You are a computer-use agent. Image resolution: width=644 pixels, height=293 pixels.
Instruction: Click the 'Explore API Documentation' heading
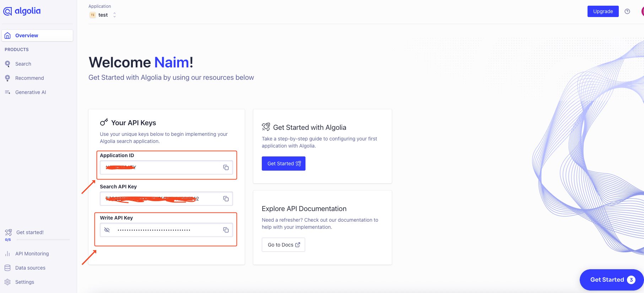pyautogui.click(x=304, y=209)
